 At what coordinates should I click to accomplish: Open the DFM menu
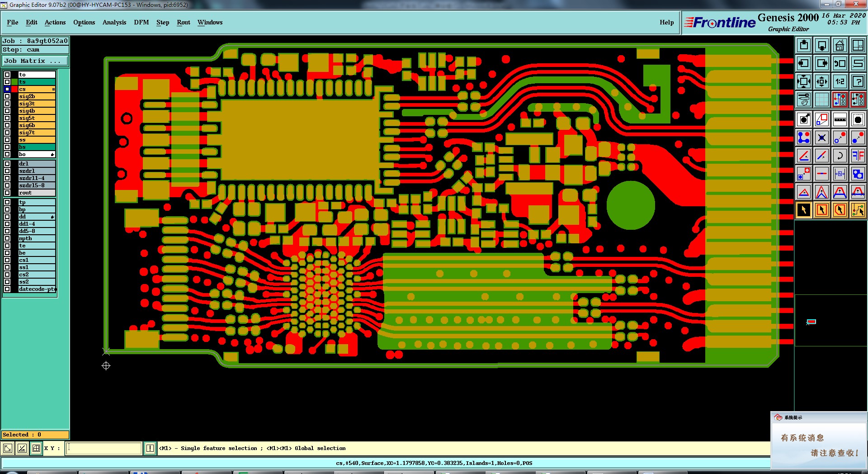click(x=141, y=22)
